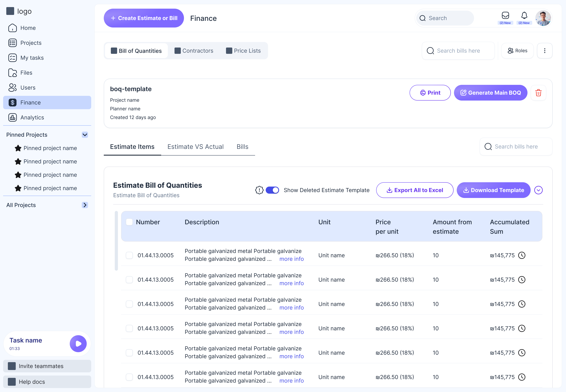
Task: Check the last visible table row checkbox
Action: point(129,377)
